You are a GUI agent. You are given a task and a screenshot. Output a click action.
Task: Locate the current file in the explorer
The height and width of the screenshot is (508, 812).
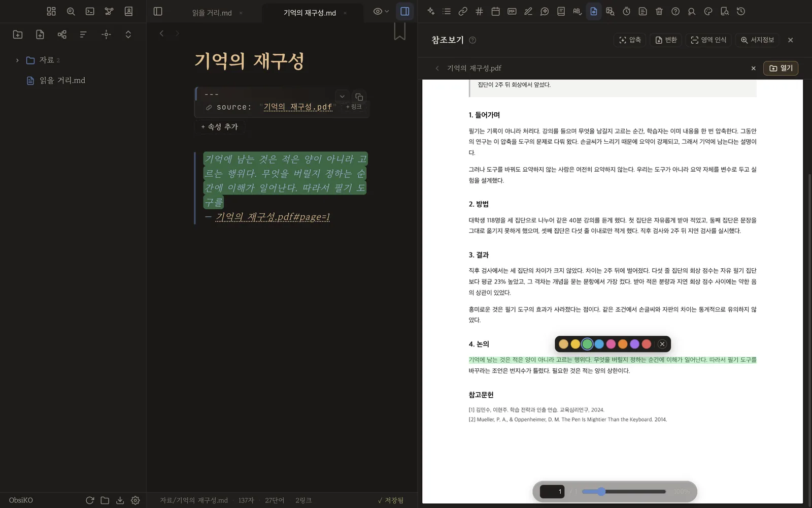point(106,35)
